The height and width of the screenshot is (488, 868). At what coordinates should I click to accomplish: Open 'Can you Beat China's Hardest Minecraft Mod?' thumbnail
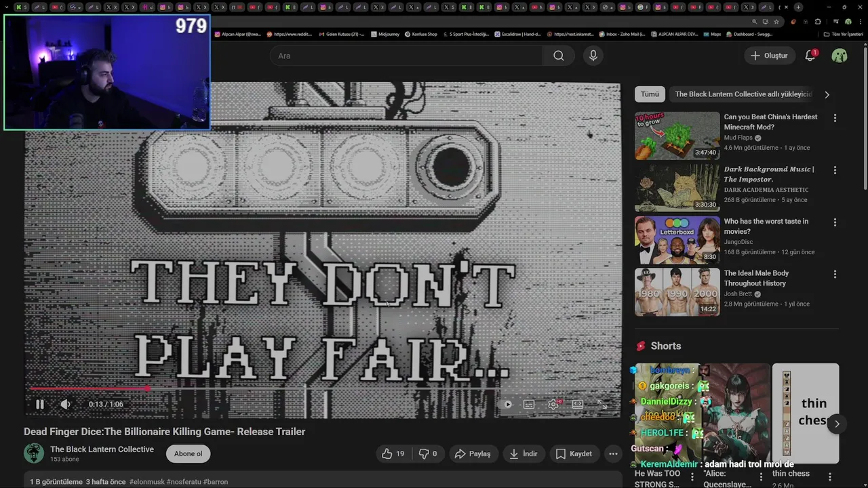pos(677,136)
